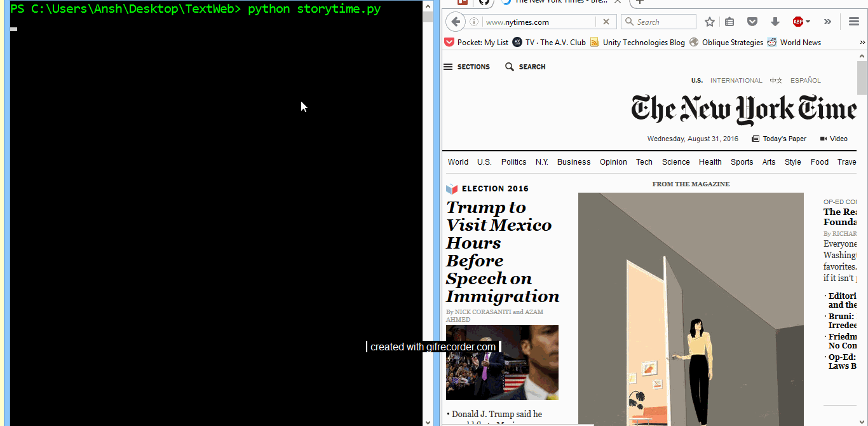Save the page using the Pocket toolbar icon
Screen dimensions: 868x426
click(752, 22)
